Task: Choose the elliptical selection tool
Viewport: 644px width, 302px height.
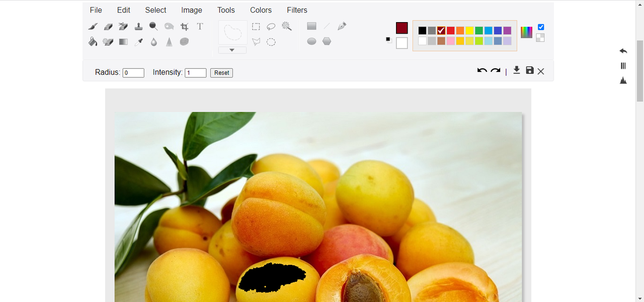Action: (271, 42)
